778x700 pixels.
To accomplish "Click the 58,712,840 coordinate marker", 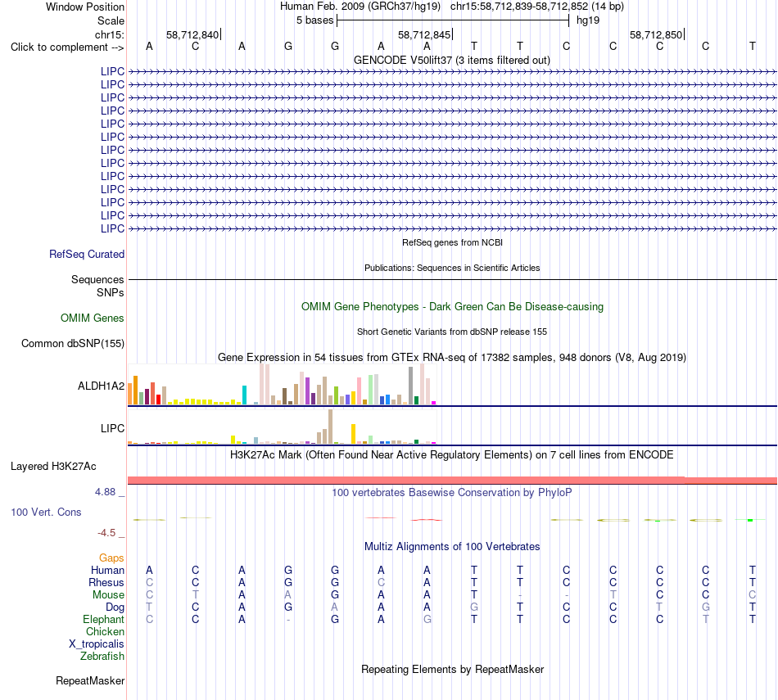I will pyautogui.click(x=192, y=34).
